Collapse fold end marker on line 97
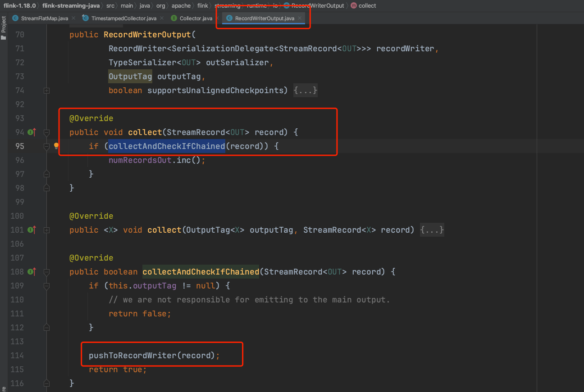Image resolution: width=584 pixels, height=392 pixels. click(46, 174)
